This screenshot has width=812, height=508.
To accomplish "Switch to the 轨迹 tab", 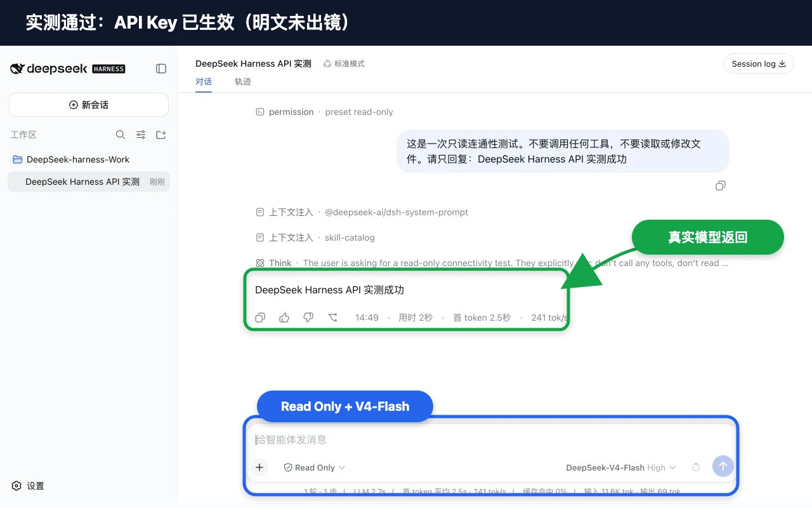I will [243, 82].
